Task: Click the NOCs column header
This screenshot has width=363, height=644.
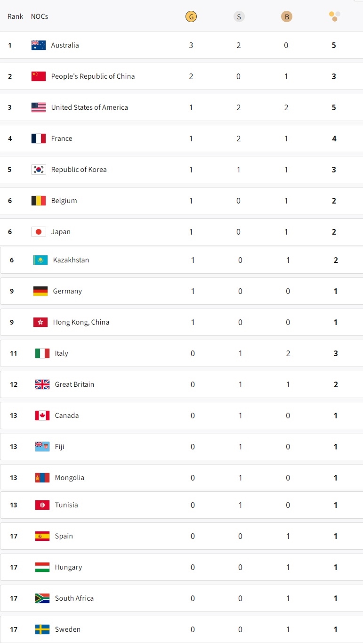Action: [40, 16]
